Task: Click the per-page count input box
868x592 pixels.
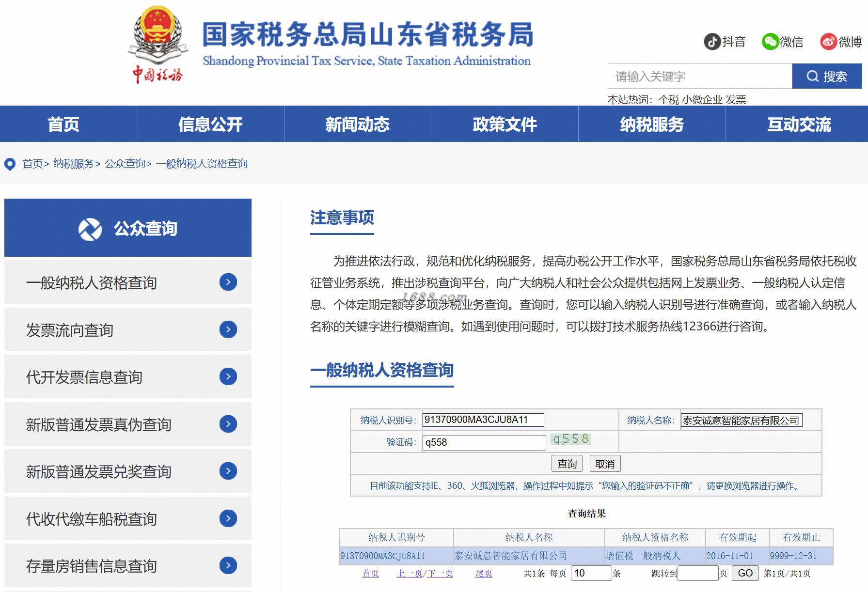Action: [x=591, y=573]
